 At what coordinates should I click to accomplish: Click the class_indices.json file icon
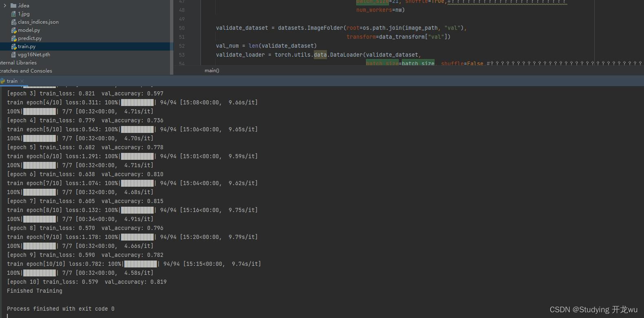pyautogui.click(x=13, y=22)
